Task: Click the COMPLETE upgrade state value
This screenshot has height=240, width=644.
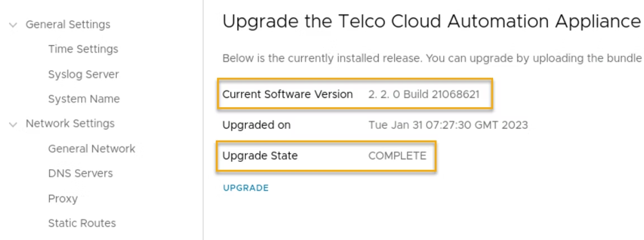Action: pyautogui.click(x=397, y=156)
